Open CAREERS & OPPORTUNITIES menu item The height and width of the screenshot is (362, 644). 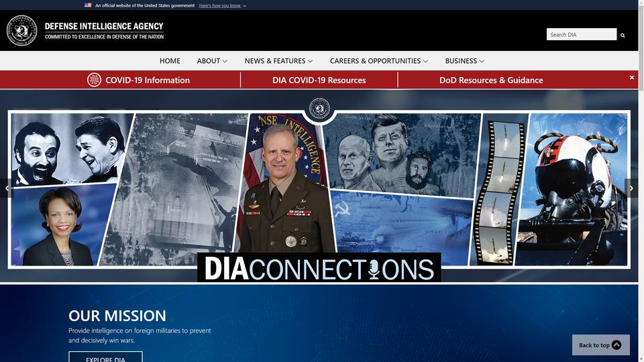pyautogui.click(x=375, y=61)
